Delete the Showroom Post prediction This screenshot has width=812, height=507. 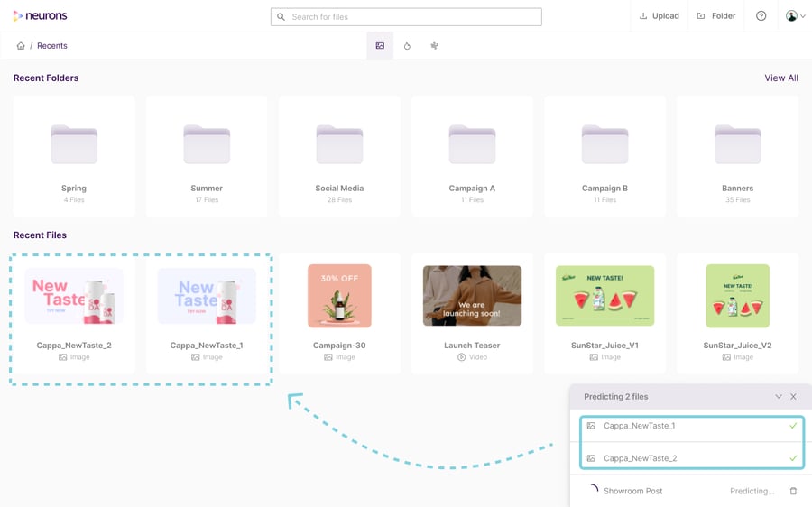coord(793,491)
